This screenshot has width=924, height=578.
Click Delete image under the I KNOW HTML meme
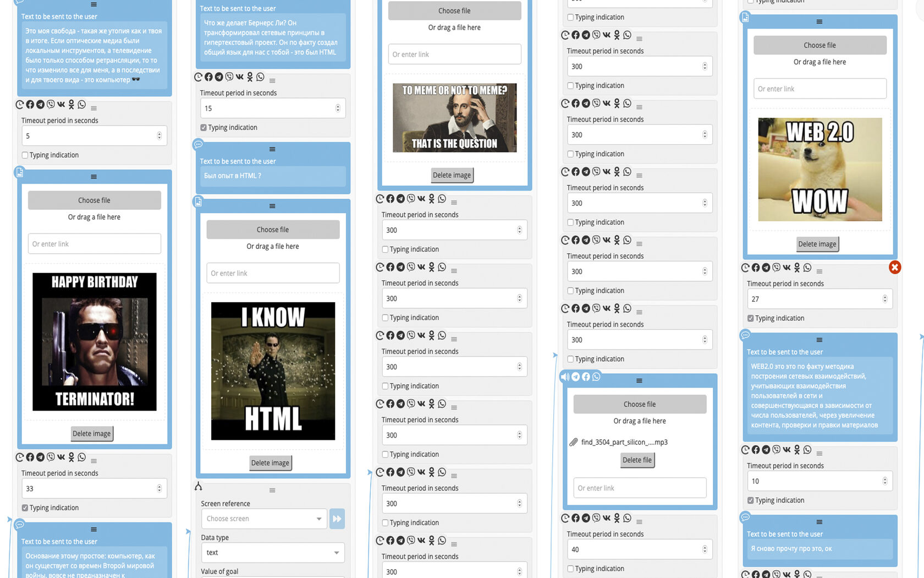tap(270, 463)
